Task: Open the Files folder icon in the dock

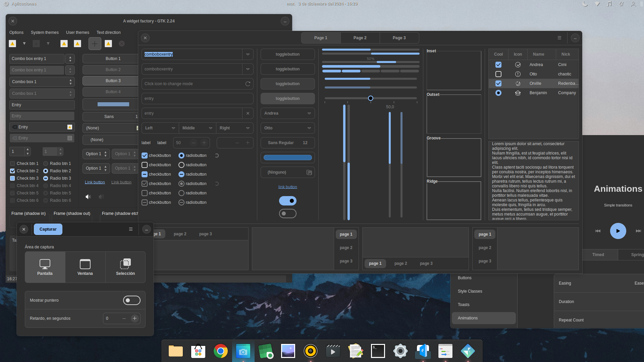Action: [x=176, y=351]
